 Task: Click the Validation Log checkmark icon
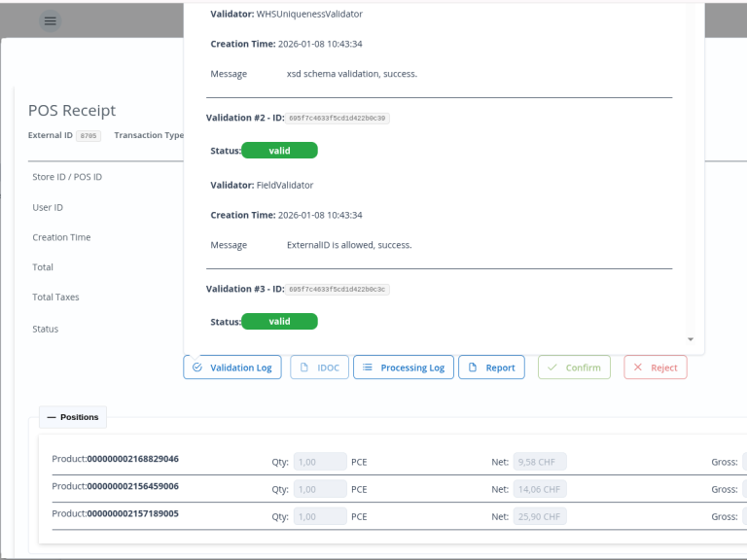pyautogui.click(x=197, y=367)
